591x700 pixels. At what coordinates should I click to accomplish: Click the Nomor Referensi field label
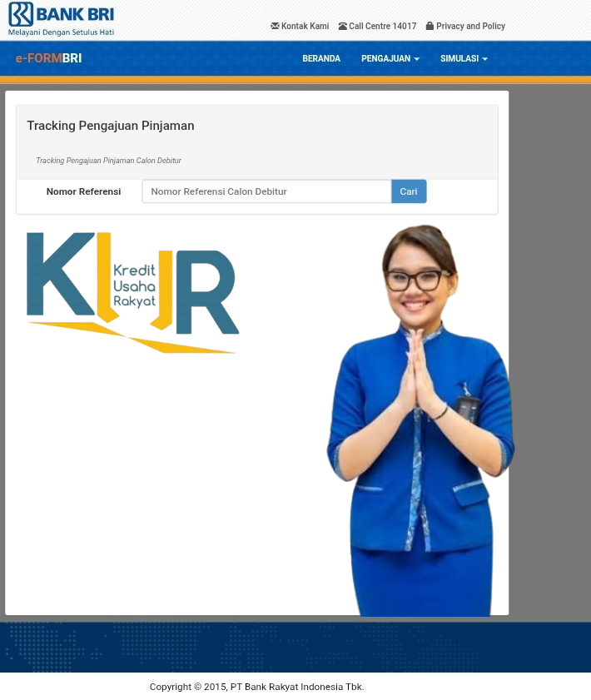(83, 191)
